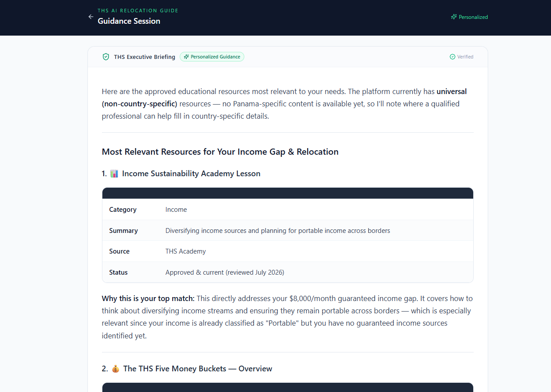
Task: Click the Verified label text
Action: coord(465,57)
